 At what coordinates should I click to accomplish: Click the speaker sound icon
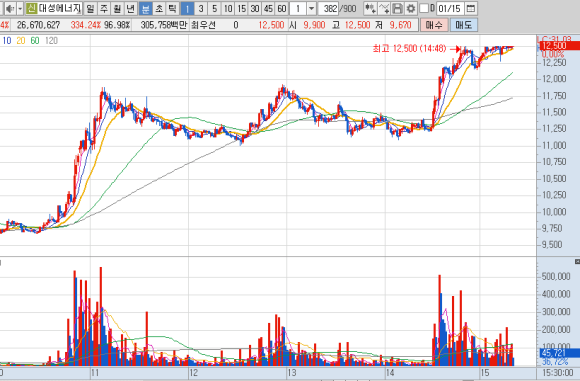point(10,8)
